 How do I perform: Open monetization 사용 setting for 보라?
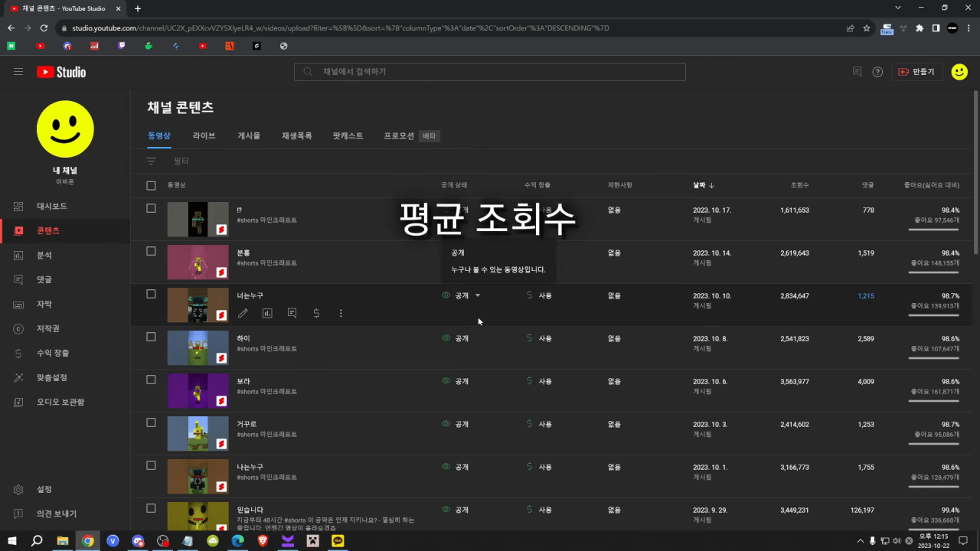(x=539, y=381)
